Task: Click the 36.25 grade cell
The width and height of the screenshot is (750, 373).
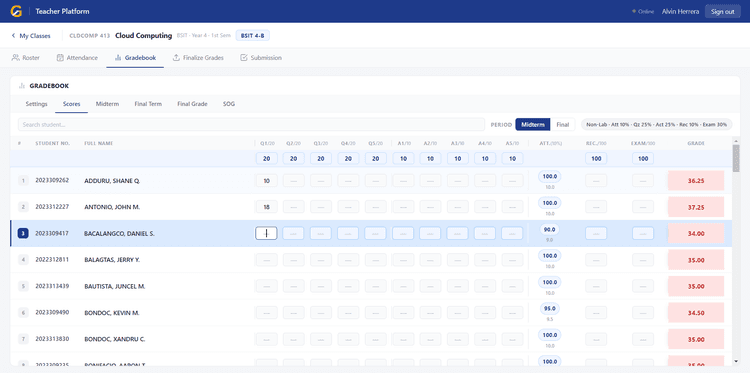Action: (x=696, y=181)
